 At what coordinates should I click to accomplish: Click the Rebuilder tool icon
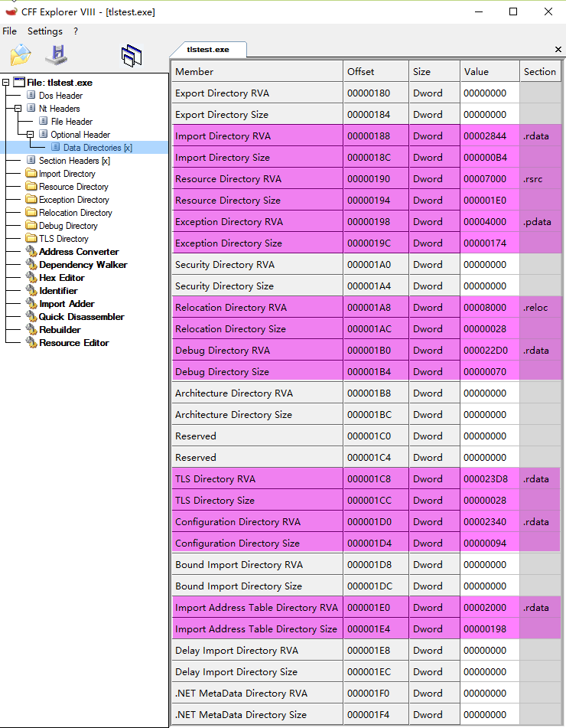[x=31, y=329]
